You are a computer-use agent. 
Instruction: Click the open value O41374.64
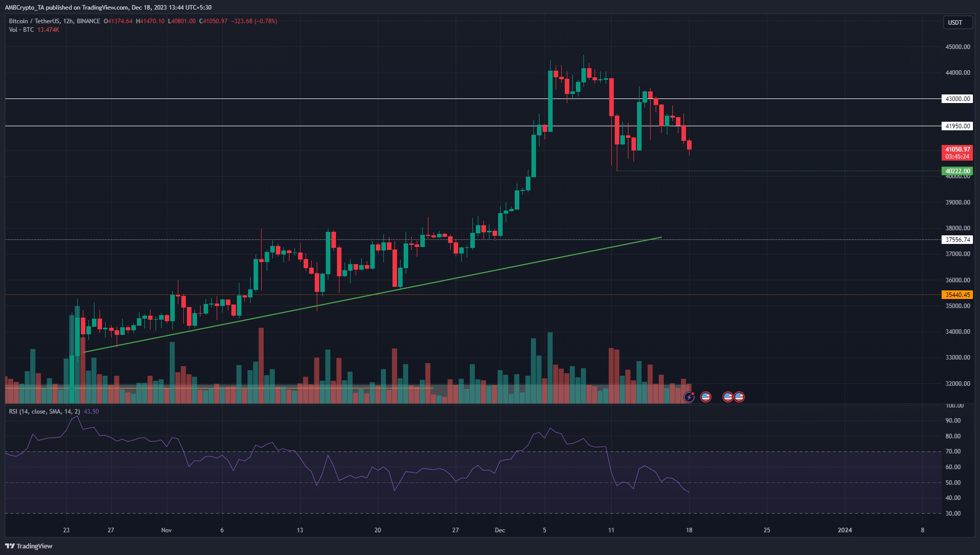click(x=118, y=21)
